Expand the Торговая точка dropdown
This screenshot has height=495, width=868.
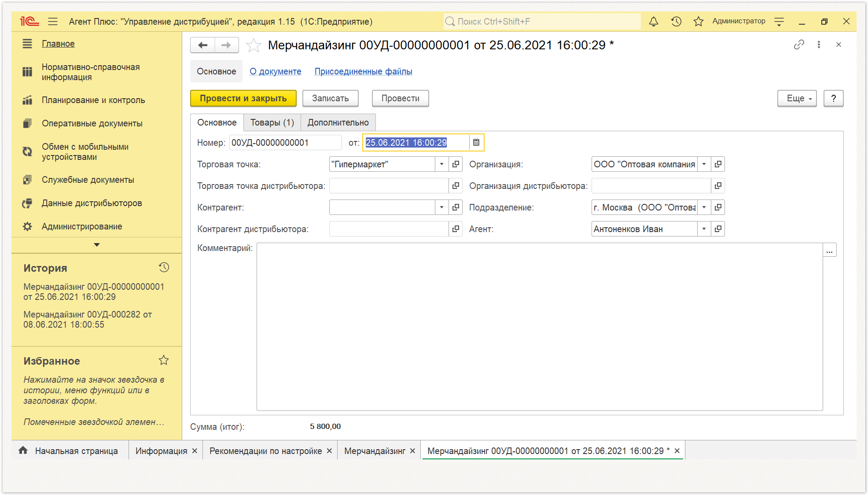[x=441, y=164]
